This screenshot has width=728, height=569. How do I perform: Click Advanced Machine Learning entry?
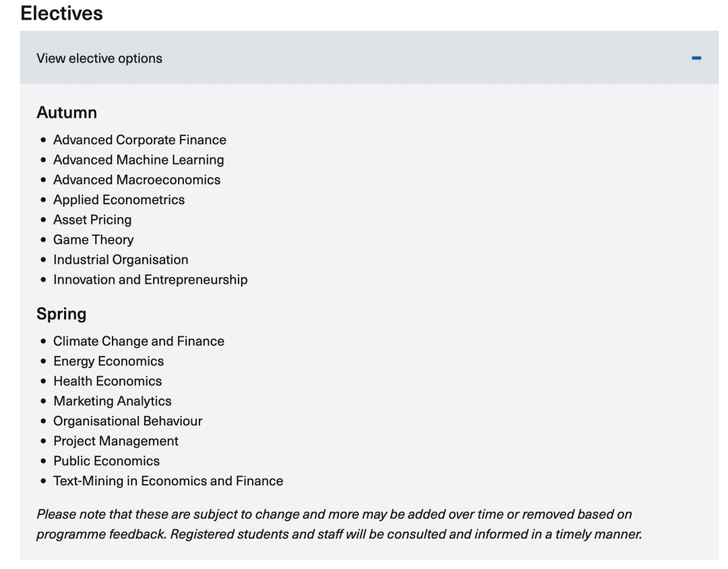[138, 160]
